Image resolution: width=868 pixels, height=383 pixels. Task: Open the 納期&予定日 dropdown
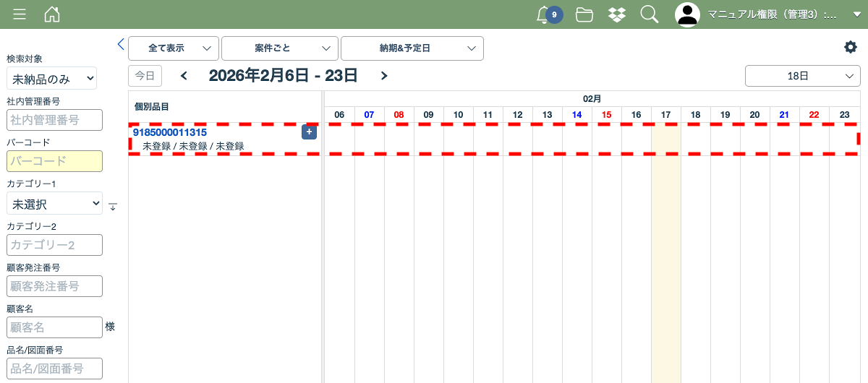pyautogui.click(x=412, y=48)
